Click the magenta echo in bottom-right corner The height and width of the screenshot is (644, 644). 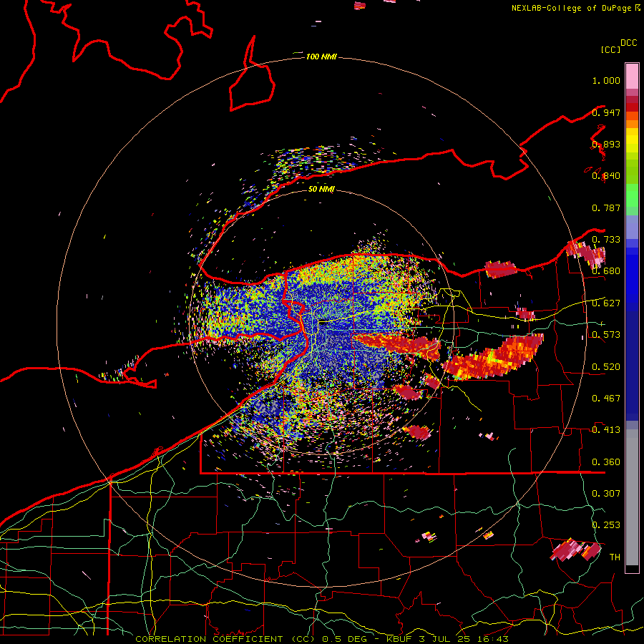click(x=574, y=550)
